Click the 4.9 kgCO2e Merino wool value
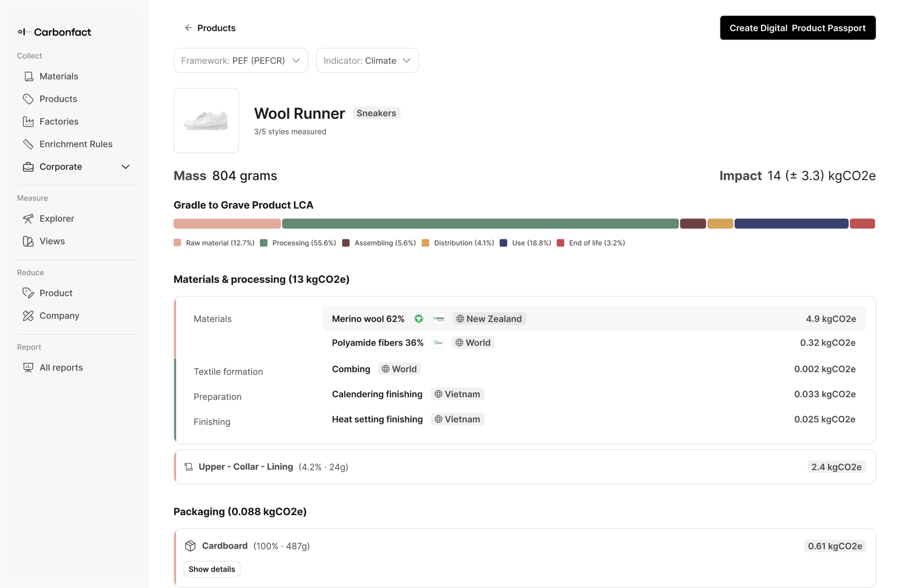The width and height of the screenshot is (904, 588). 831,319
